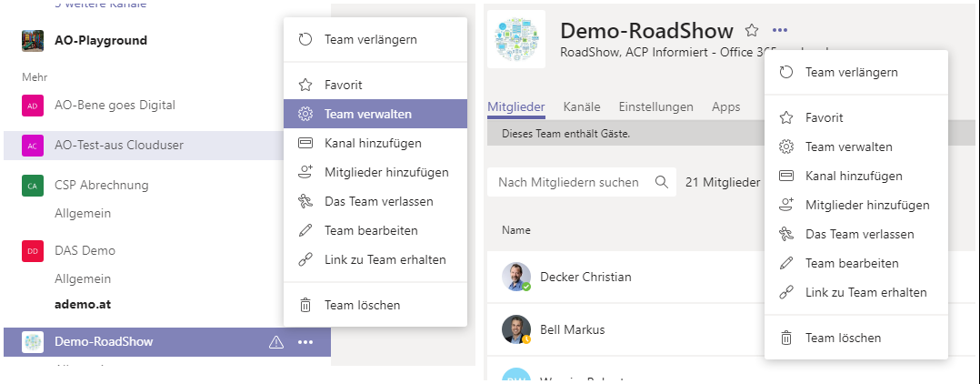Screen dimensions: 980x384
Task: Click member Bell Markus
Action: click(572, 329)
